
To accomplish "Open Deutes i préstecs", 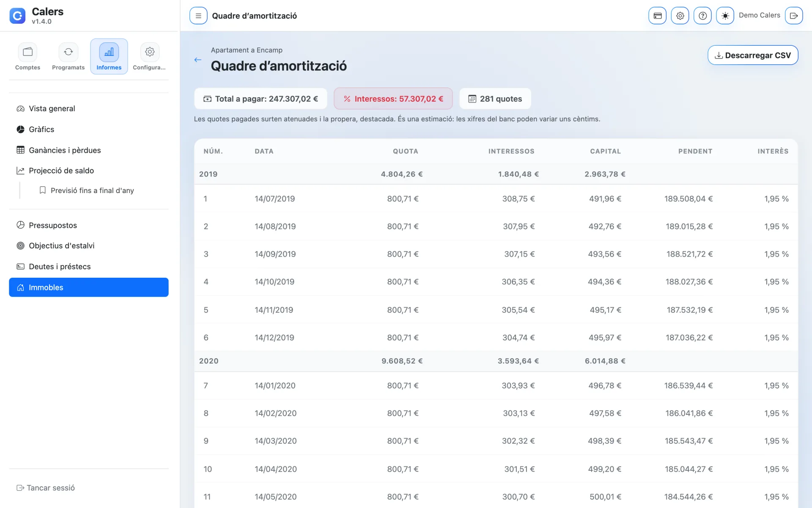I will [x=89, y=266].
